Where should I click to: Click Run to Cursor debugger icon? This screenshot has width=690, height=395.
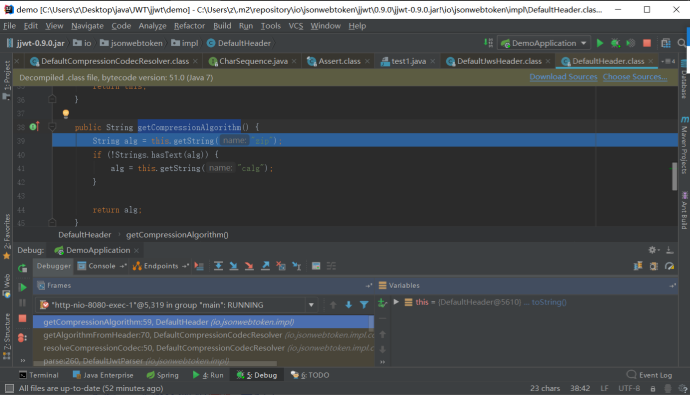click(x=297, y=266)
